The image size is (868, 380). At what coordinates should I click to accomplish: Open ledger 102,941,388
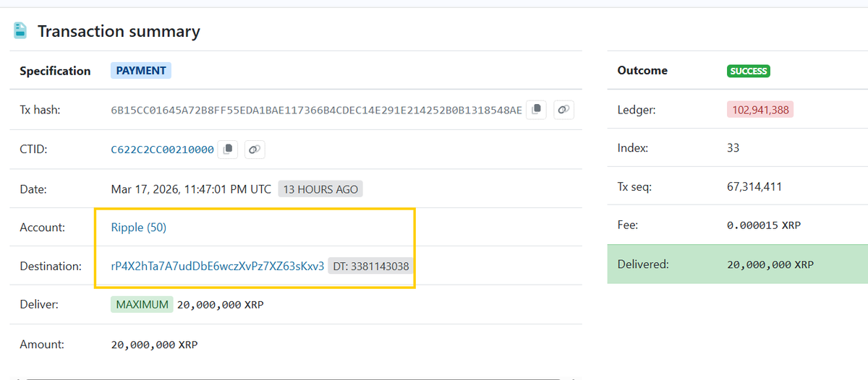pos(760,110)
